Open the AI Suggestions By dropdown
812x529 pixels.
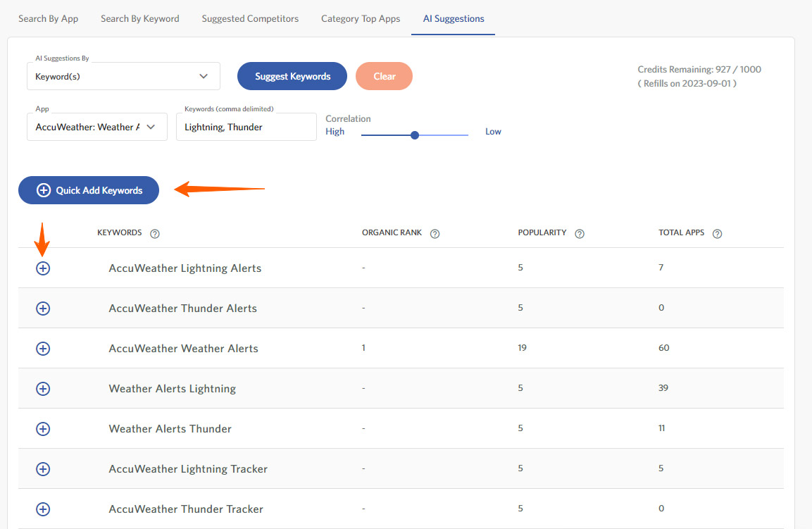pyautogui.click(x=123, y=76)
